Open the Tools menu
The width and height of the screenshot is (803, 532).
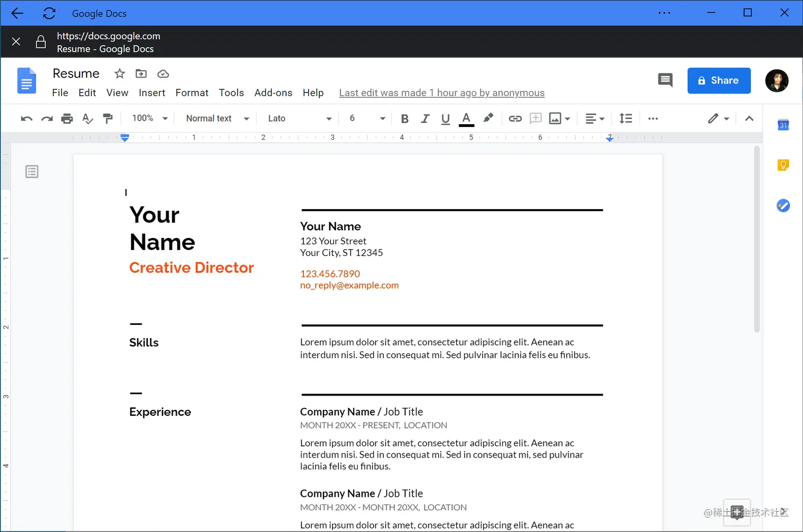tap(232, 93)
